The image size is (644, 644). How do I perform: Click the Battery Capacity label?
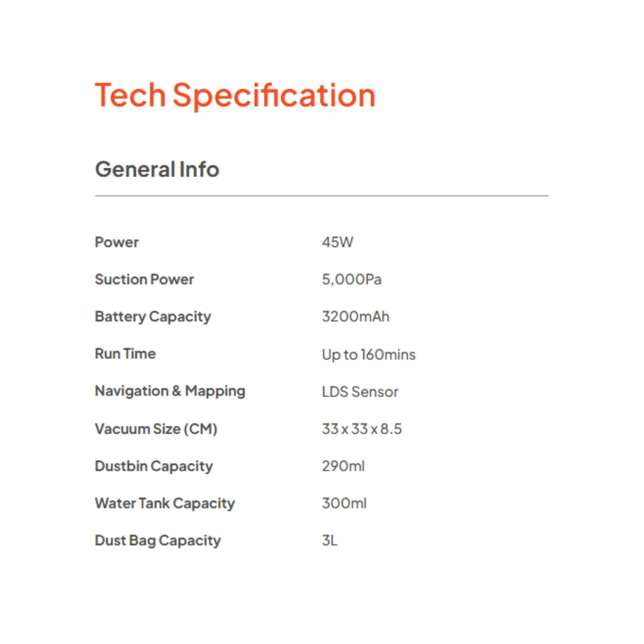[153, 317]
